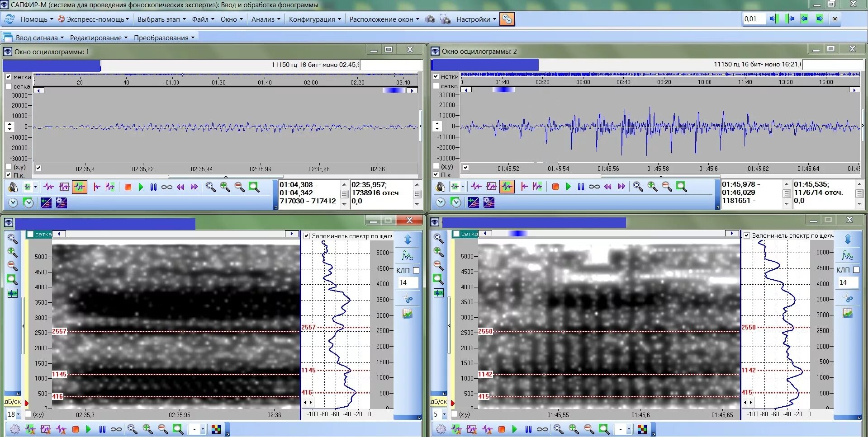Screen dimensions: 868x437
Task: Open the 'Настройки' dropdown
Action: (476, 19)
